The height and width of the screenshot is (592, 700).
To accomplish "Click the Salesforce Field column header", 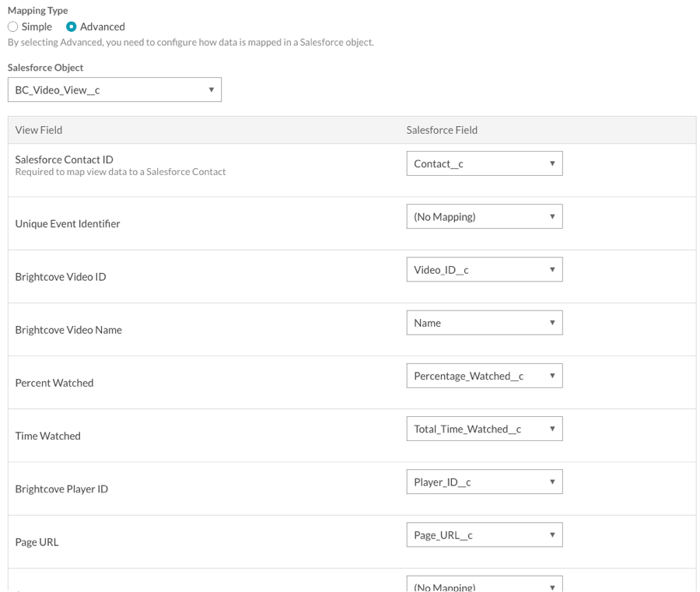I will (x=442, y=130).
